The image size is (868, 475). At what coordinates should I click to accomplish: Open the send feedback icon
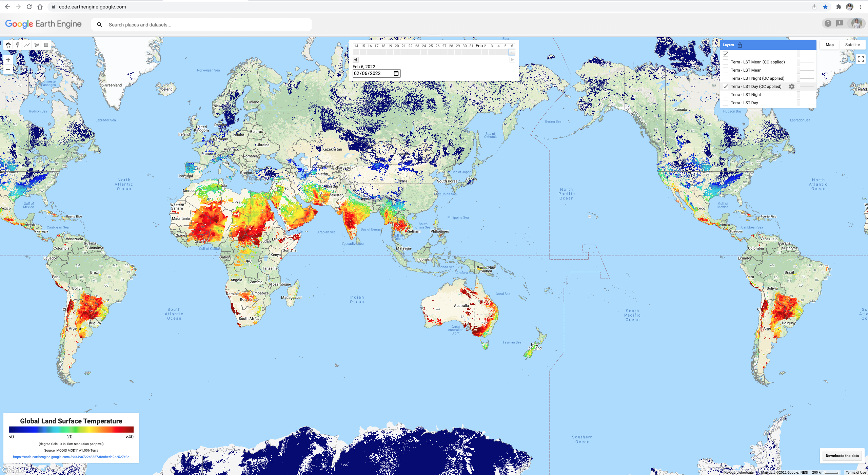tap(840, 23)
